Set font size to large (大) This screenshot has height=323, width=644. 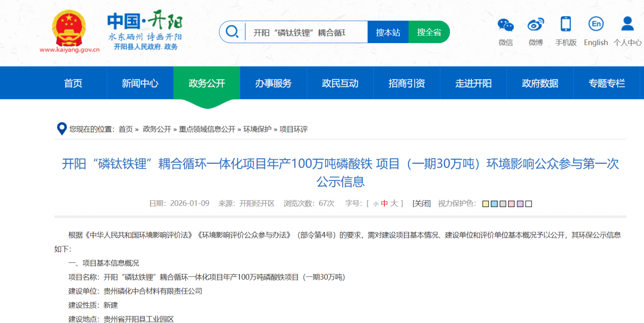(394, 203)
